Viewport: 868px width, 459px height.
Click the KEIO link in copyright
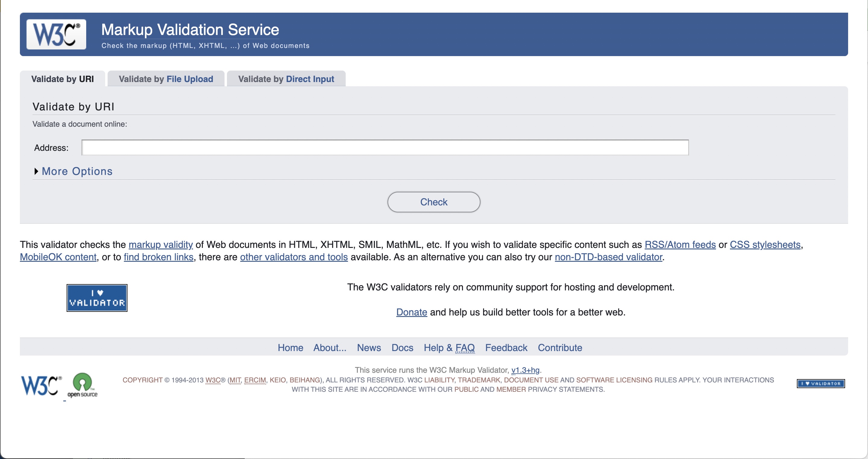click(x=278, y=380)
